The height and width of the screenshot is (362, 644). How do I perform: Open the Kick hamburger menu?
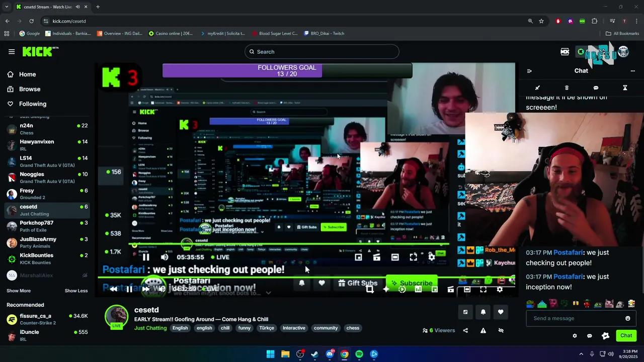click(12, 51)
